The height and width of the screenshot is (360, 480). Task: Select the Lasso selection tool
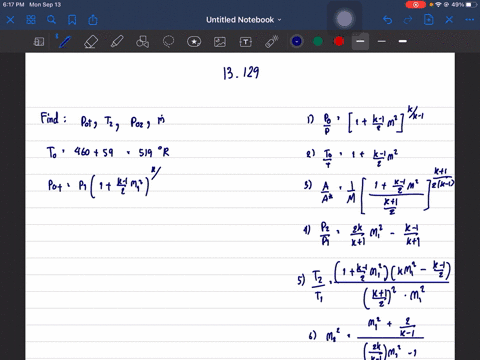168,42
